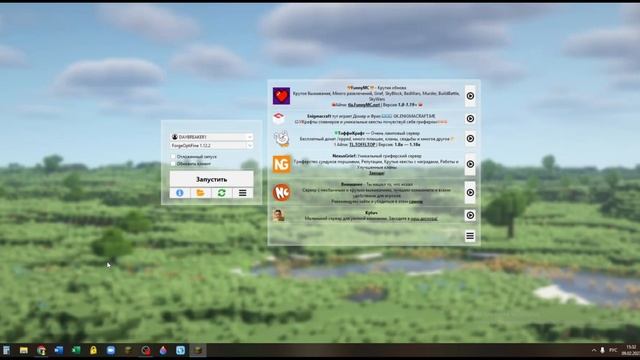Start the ТоффиКрафт server via its play button
This screenshot has width=640, height=360.
click(x=470, y=139)
